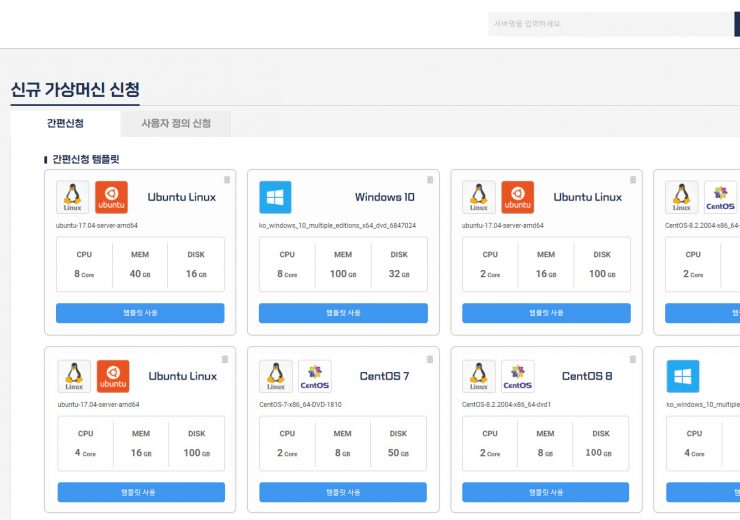Click orange Ubuntu logo on 8-core Ubuntu card
Viewport: 740px width, 520px height.
(x=112, y=197)
